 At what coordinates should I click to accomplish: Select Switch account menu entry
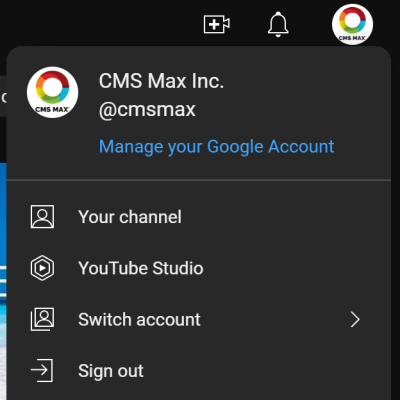199,320
